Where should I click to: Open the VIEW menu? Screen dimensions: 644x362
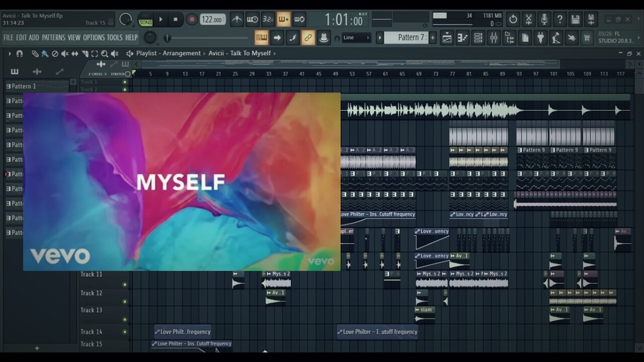74,38
